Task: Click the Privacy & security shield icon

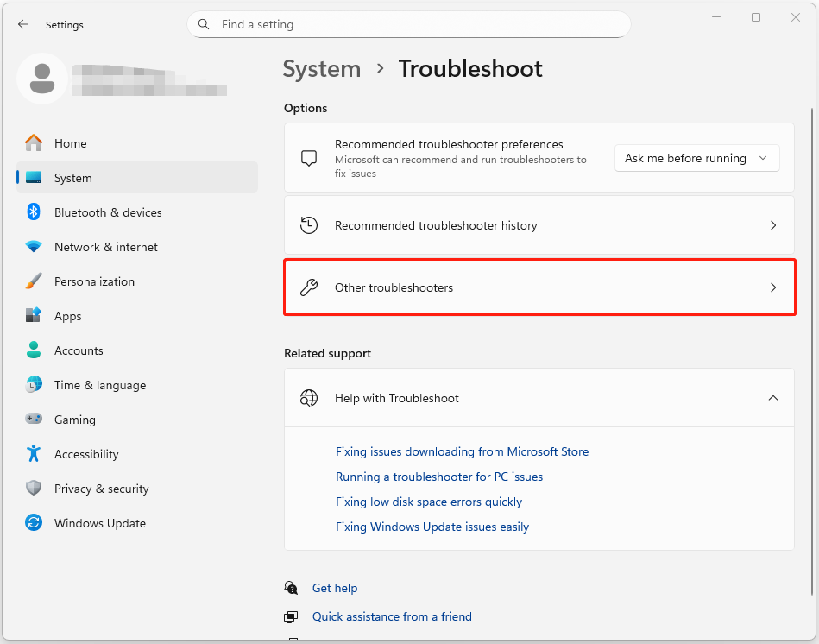Action: [33, 488]
